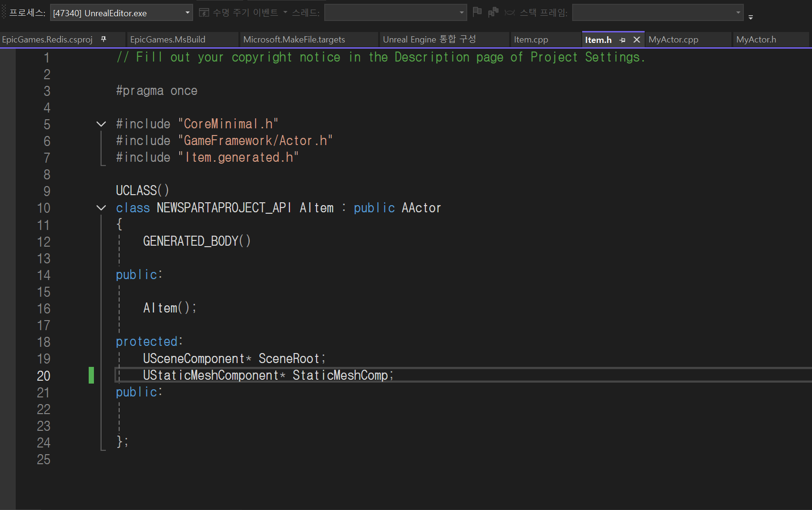This screenshot has height=510, width=812.
Task: Open the thread dropdown
Action: [395, 12]
